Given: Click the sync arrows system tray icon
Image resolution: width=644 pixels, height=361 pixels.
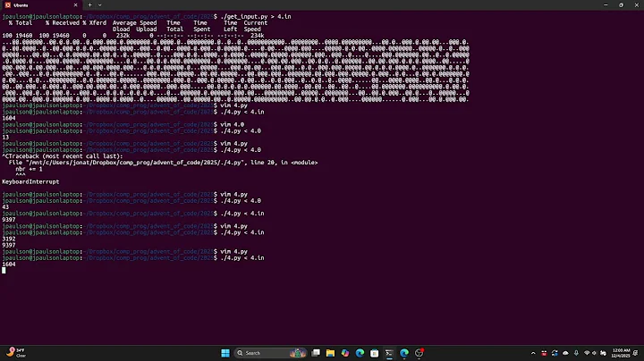Looking at the screenshot, I should 555,353.
